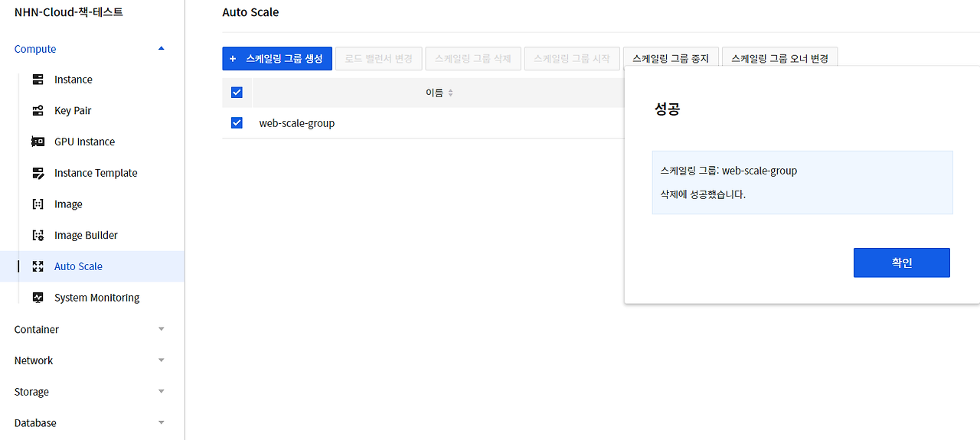Click the 스케일링 그룹 생성 button
This screenshot has width=980, height=440.
click(x=277, y=58)
